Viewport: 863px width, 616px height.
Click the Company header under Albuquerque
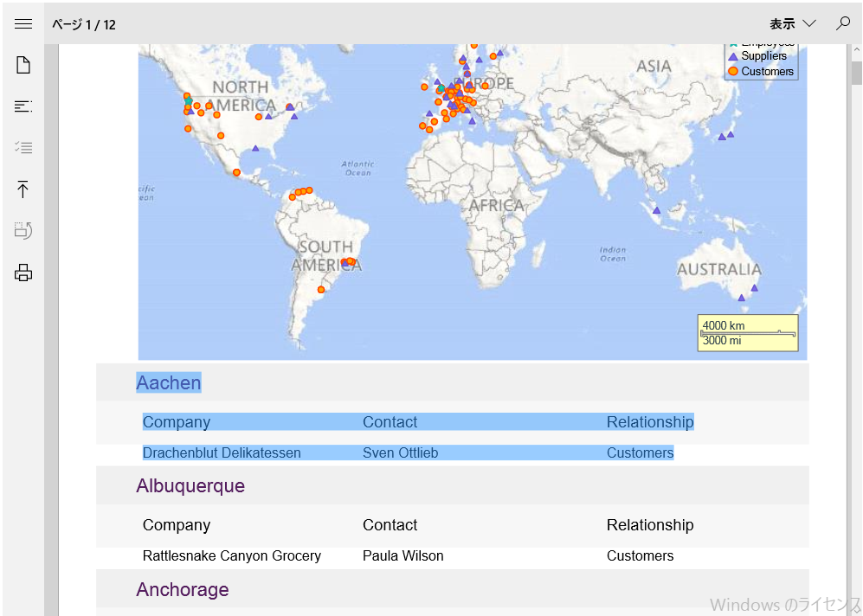point(176,524)
